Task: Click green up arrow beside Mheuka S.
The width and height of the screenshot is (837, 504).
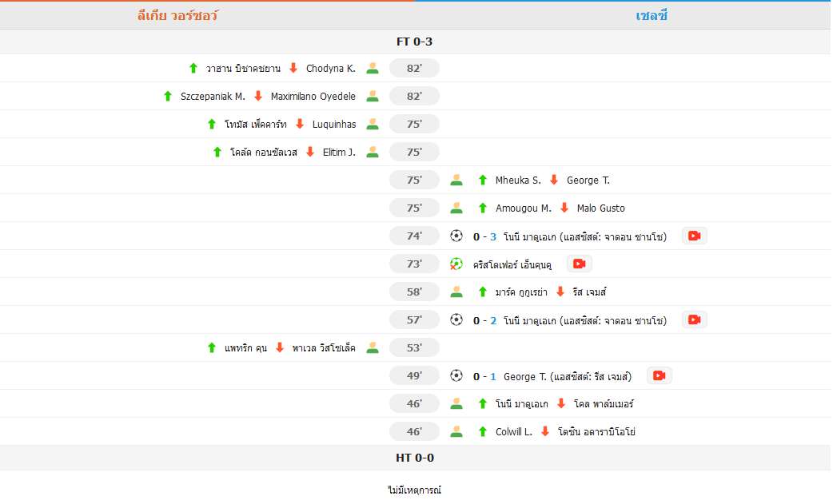Action: pos(483,181)
